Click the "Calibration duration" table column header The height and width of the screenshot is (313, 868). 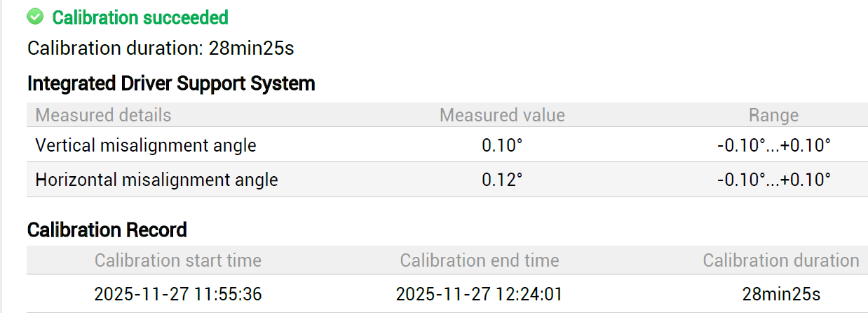781,261
